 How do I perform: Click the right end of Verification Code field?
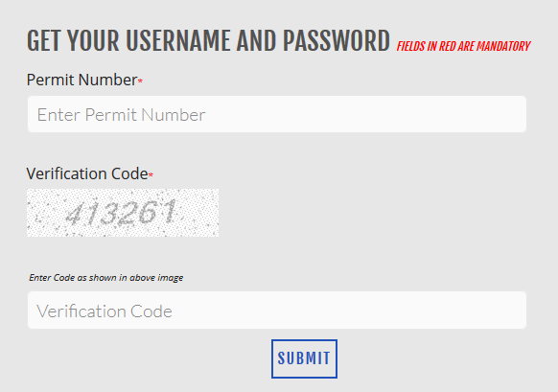click(x=512, y=311)
